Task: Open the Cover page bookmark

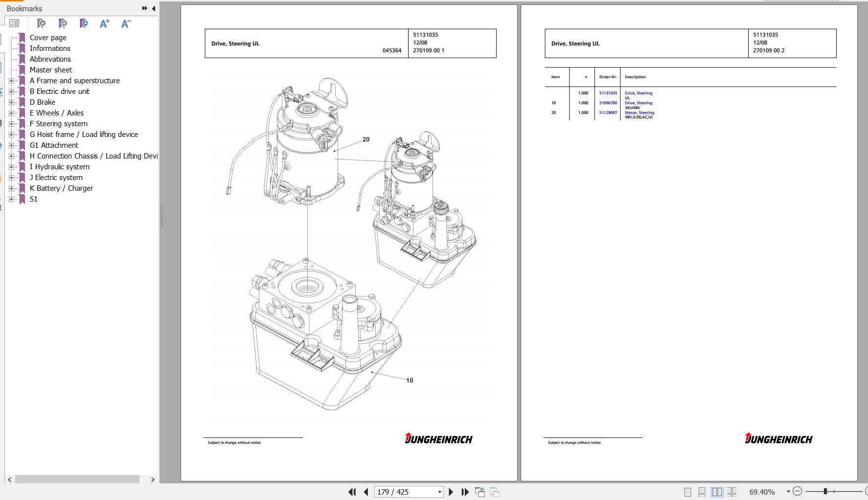Action: click(48, 38)
